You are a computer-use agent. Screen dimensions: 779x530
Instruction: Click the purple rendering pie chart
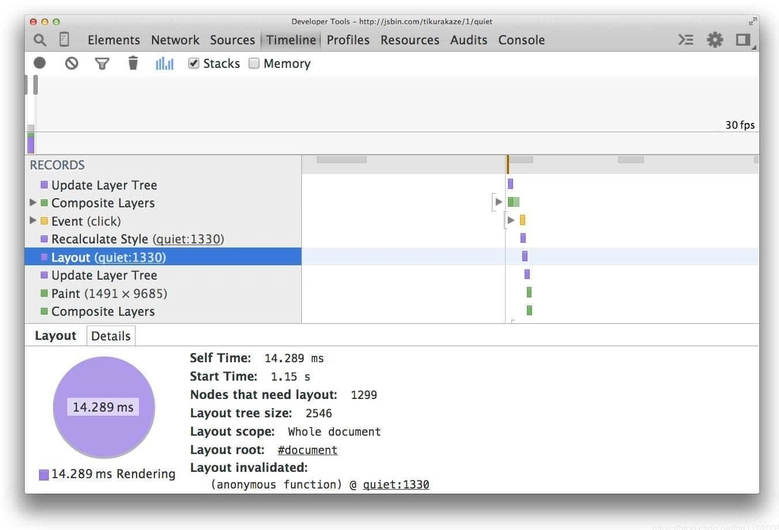[104, 407]
